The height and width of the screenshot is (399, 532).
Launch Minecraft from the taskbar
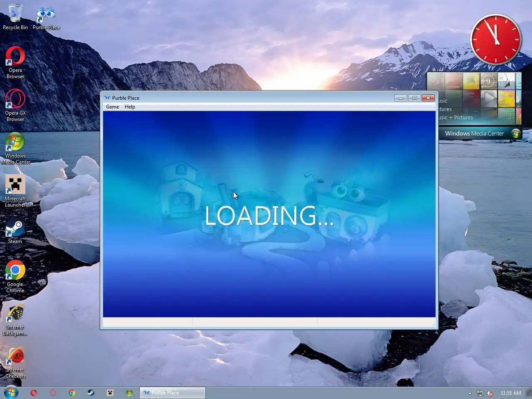110,393
